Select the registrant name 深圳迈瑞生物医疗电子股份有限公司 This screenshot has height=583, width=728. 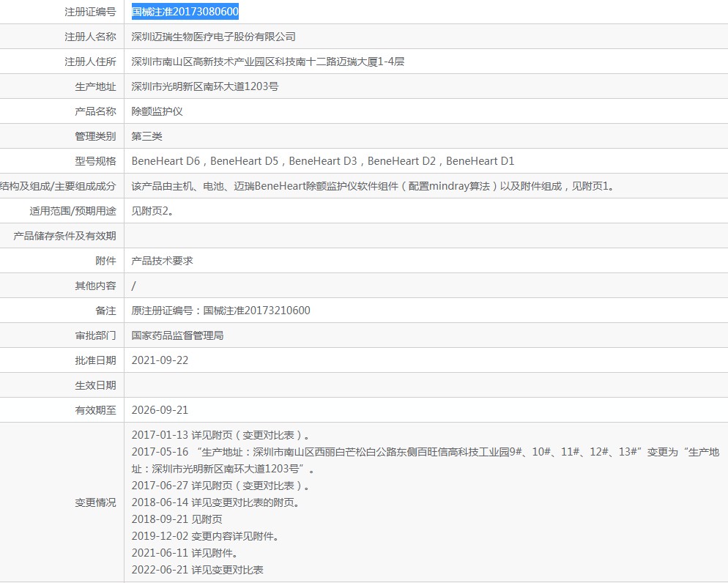click(214, 37)
